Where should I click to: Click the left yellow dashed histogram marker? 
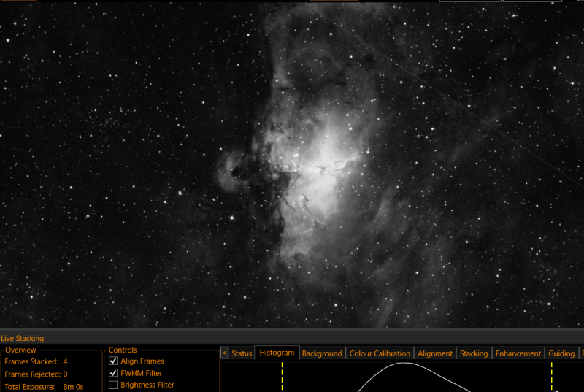282,377
